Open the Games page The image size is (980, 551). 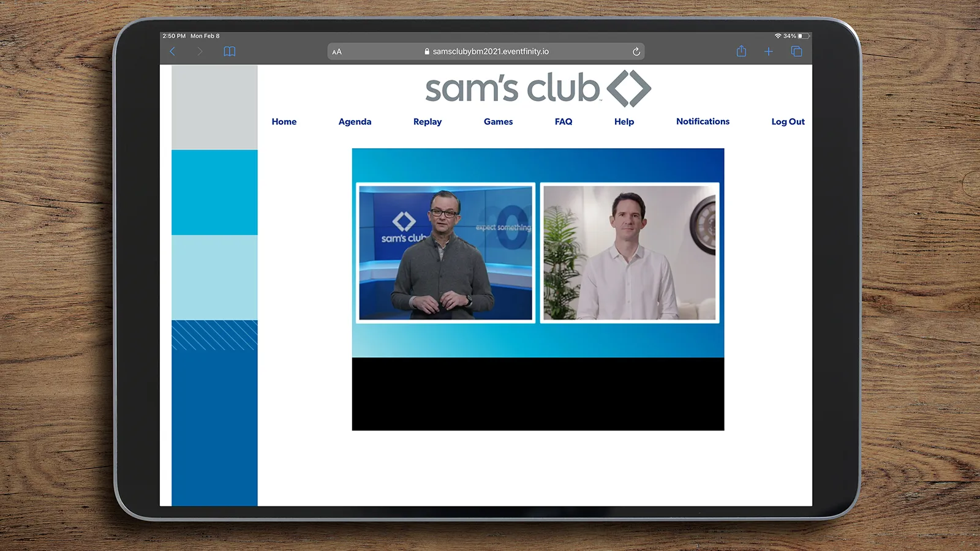pos(498,121)
